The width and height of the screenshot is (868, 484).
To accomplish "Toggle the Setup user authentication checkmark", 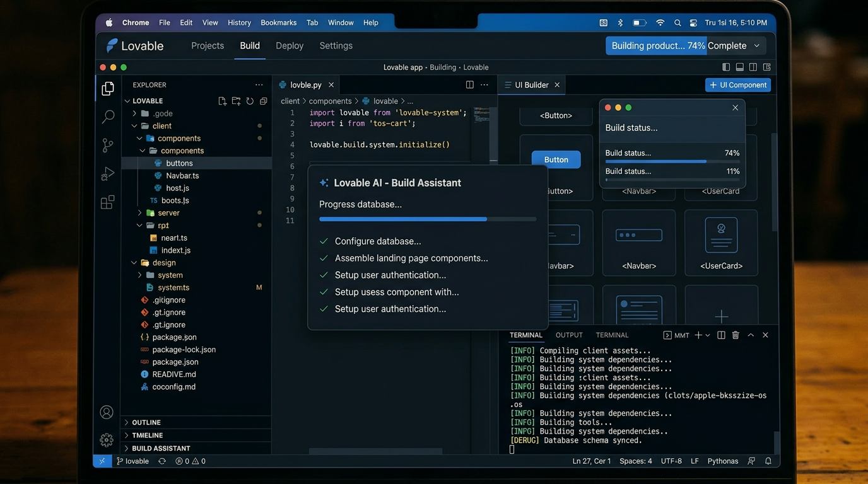I will click(324, 275).
